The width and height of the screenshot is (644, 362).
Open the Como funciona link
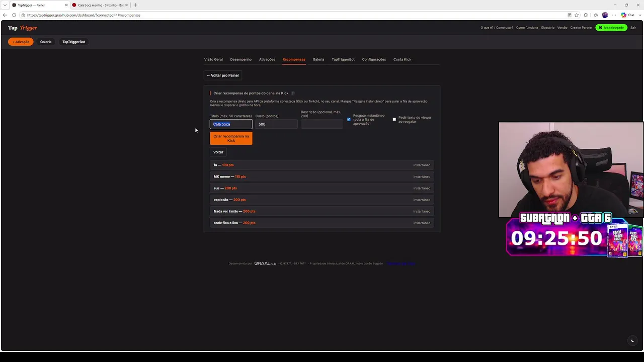click(x=527, y=28)
